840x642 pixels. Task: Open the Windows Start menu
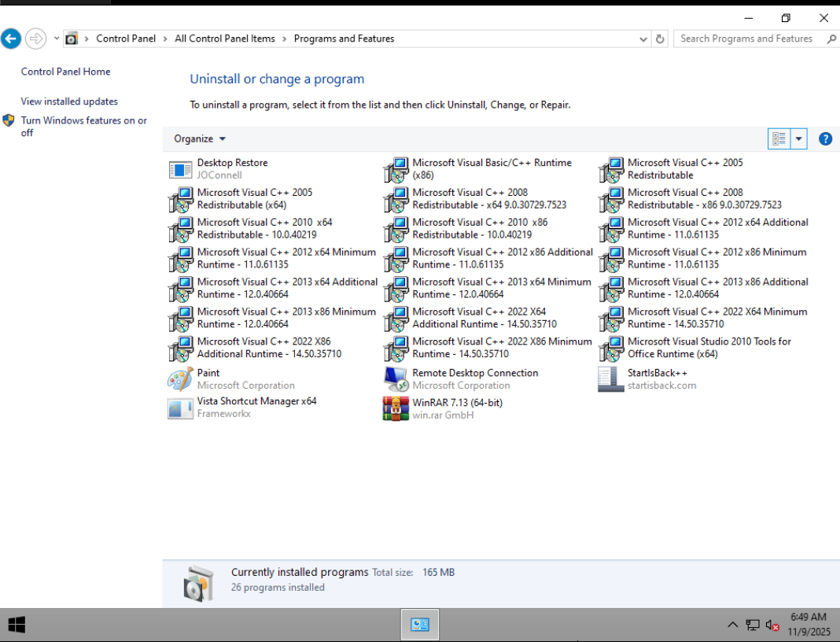(17, 625)
